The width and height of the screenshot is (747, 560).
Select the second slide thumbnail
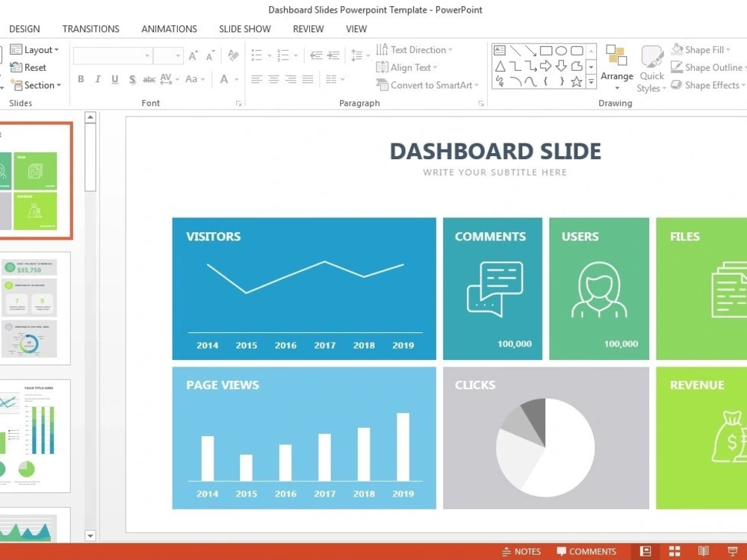tap(34, 308)
